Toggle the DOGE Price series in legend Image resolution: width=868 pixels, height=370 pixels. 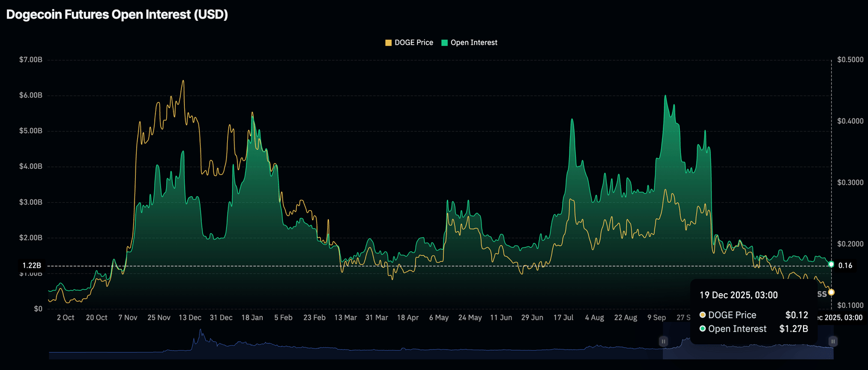(x=413, y=42)
